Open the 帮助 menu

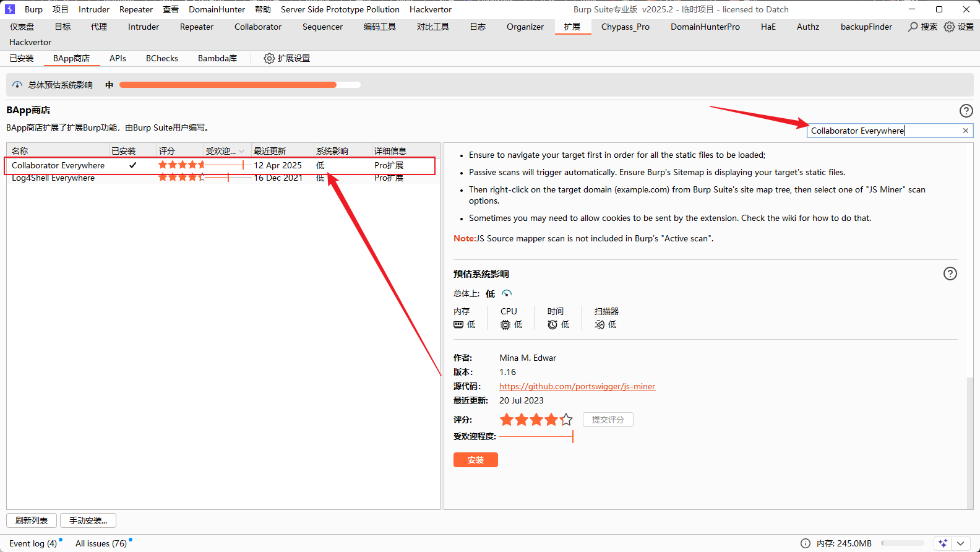click(x=263, y=9)
